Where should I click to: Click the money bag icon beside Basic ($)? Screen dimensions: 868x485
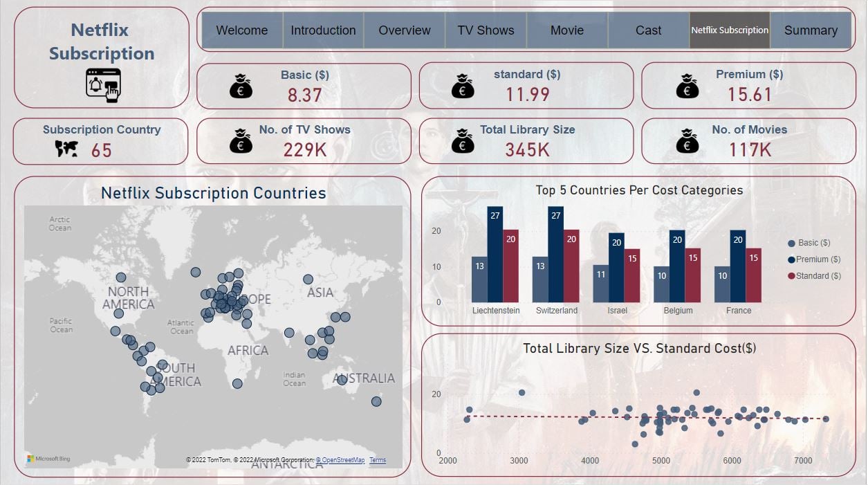pos(241,86)
